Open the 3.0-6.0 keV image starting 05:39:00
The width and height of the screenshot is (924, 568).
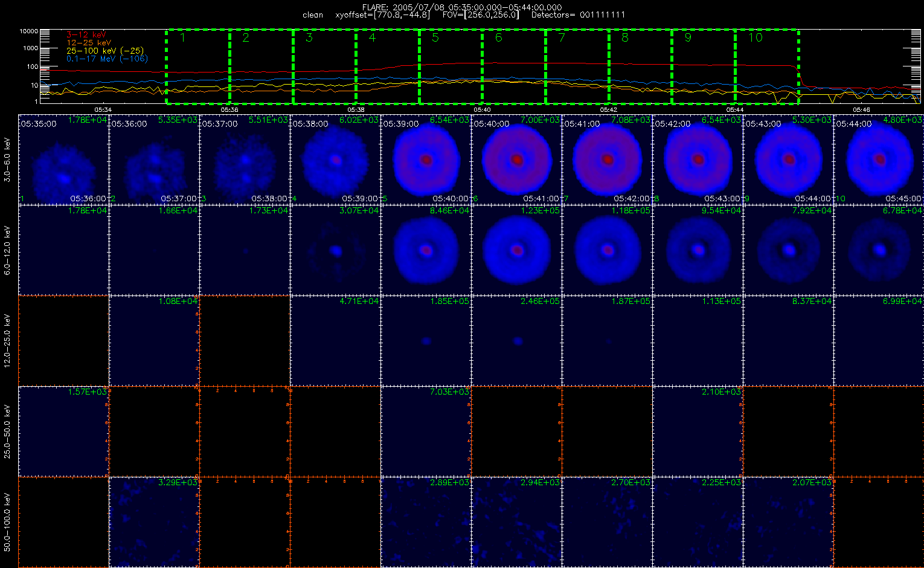(x=426, y=160)
